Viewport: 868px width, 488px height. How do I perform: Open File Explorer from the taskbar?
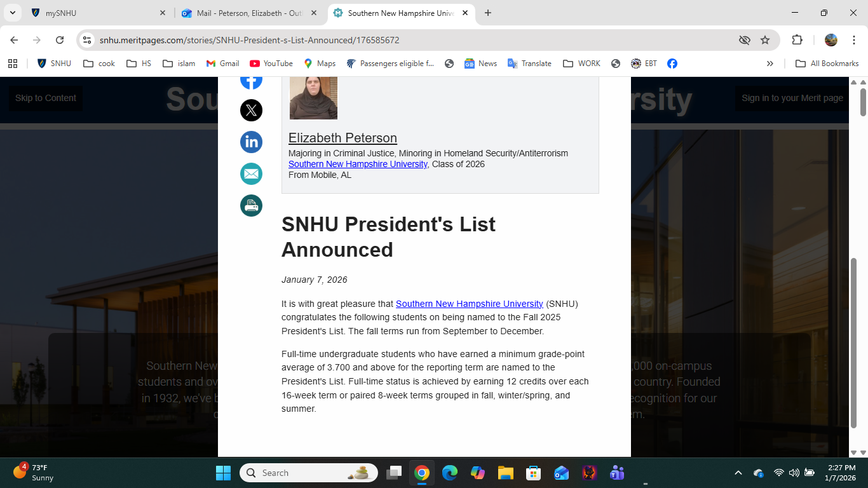pyautogui.click(x=506, y=473)
